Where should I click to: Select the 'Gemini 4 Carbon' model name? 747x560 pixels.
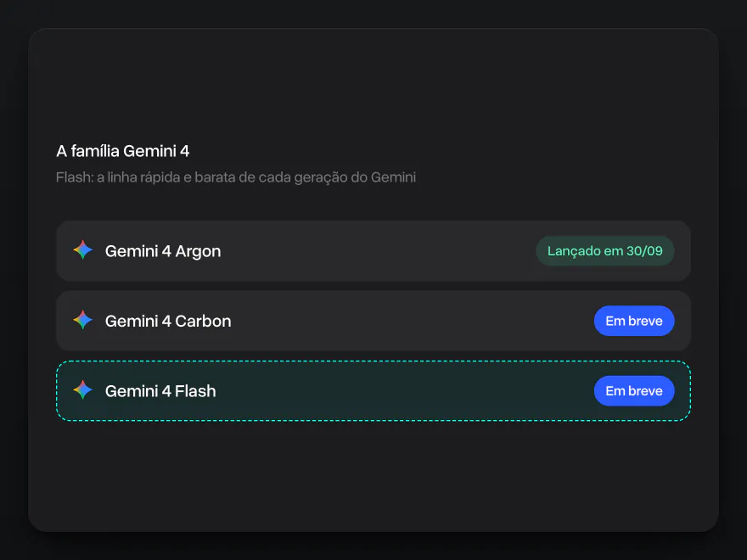coord(168,322)
